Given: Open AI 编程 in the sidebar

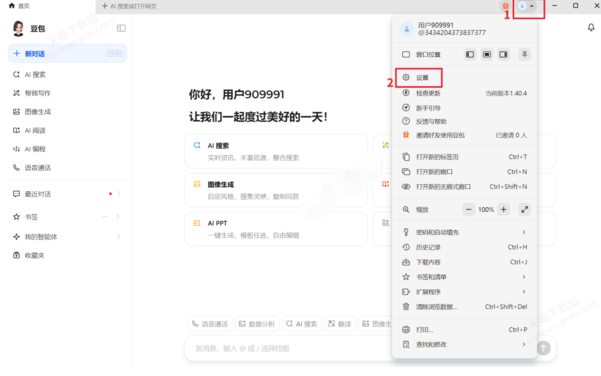Looking at the screenshot, I should [67, 149].
